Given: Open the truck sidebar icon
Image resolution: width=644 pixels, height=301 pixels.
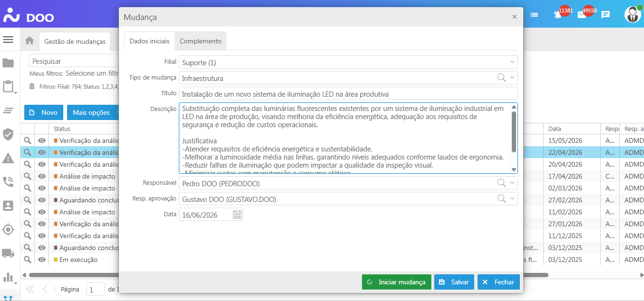Looking at the screenshot, I should pos(8,253).
